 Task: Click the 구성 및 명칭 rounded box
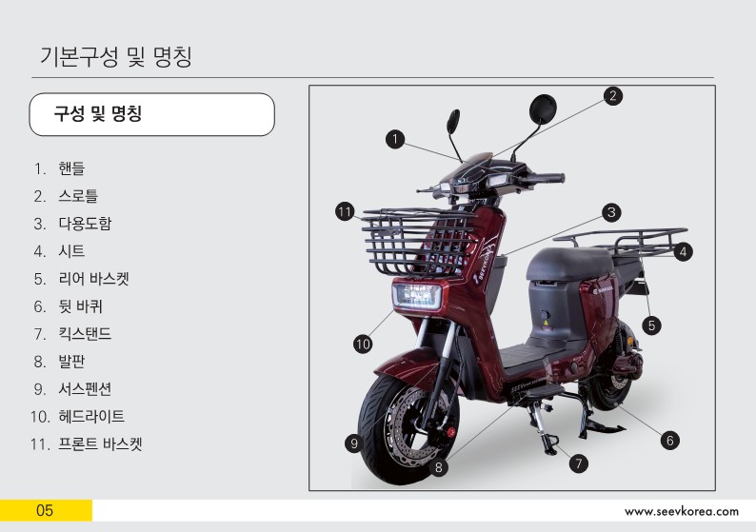tap(152, 114)
